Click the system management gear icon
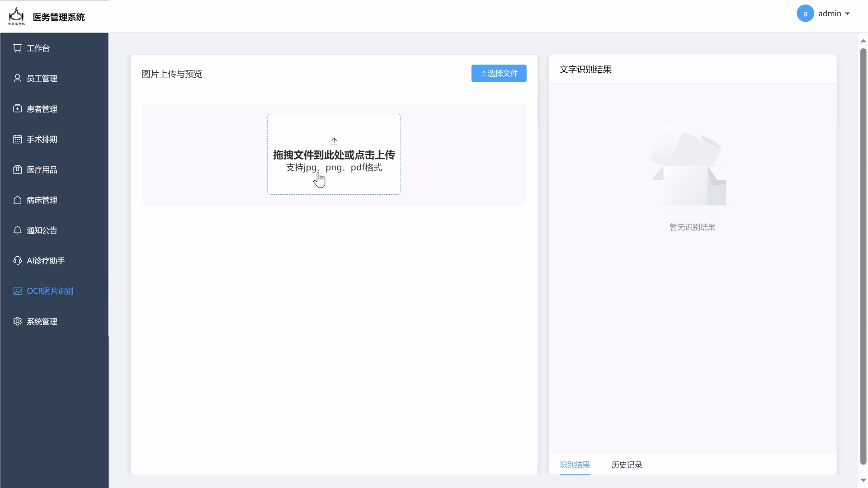This screenshot has height=488, width=868. pyautogui.click(x=17, y=321)
